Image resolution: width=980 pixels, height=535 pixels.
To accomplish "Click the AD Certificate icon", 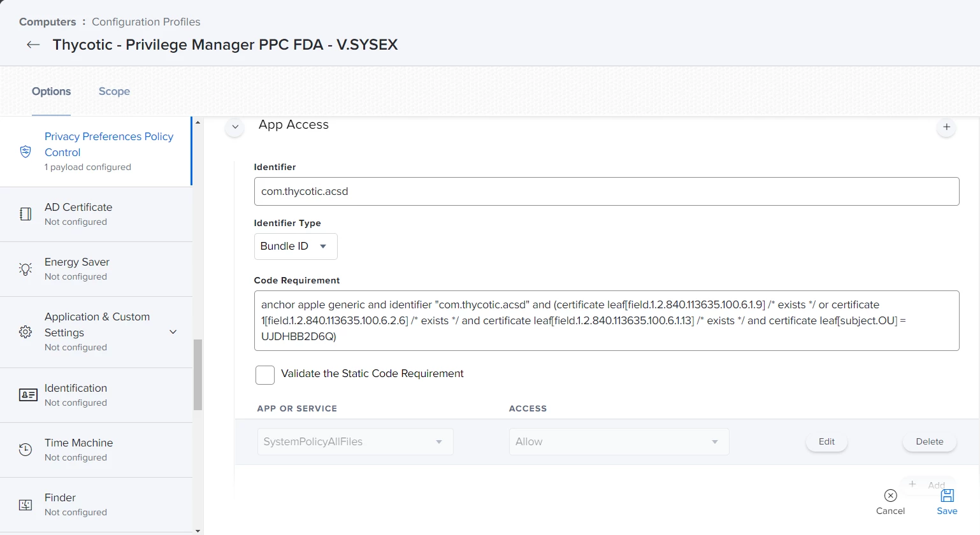I will click(25, 214).
